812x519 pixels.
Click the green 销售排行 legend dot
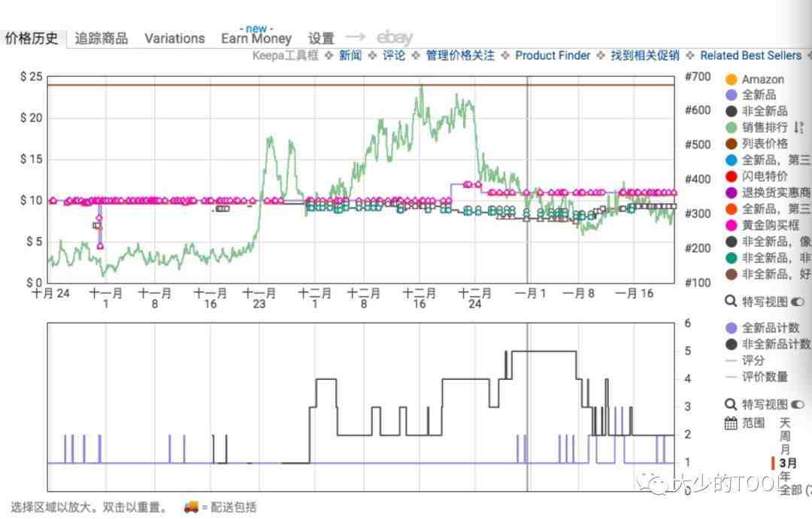[x=730, y=128]
